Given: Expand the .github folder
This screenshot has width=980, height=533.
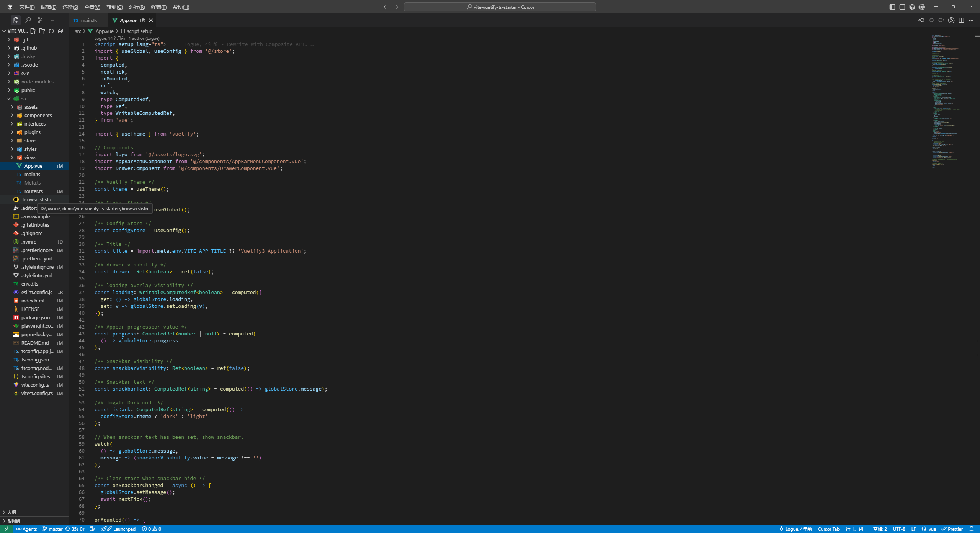Looking at the screenshot, I should pos(34,48).
